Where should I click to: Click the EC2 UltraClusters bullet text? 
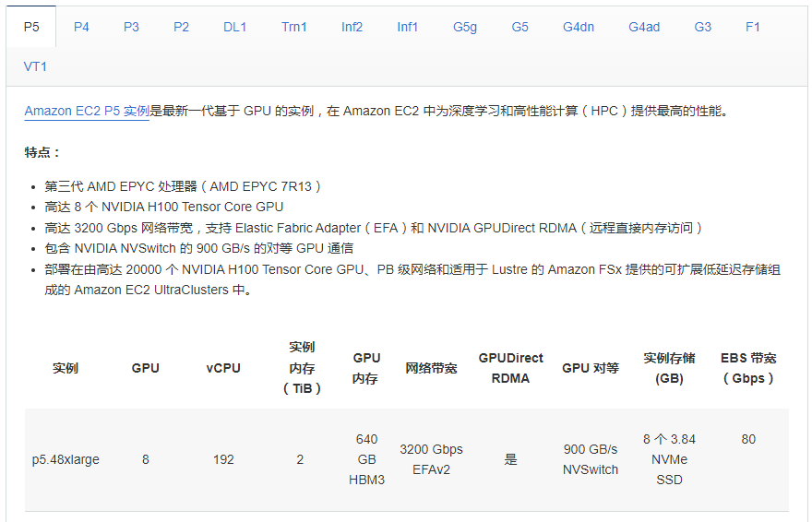pos(412,279)
